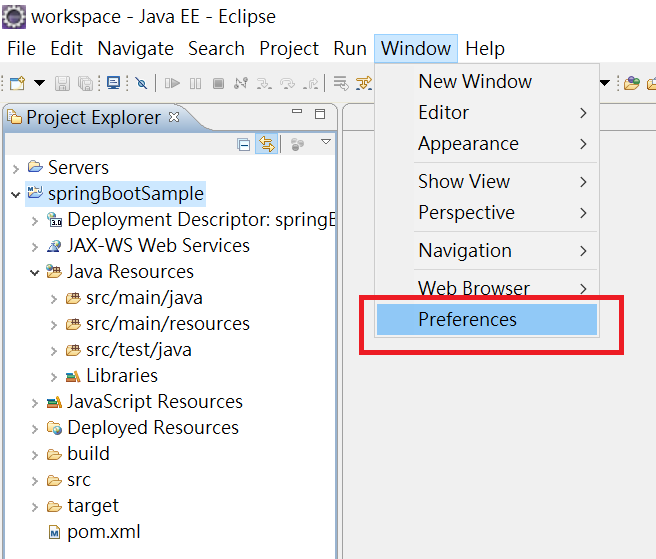This screenshot has height=559, width=656.
Task: Expand the Libraries node
Action: [54, 377]
